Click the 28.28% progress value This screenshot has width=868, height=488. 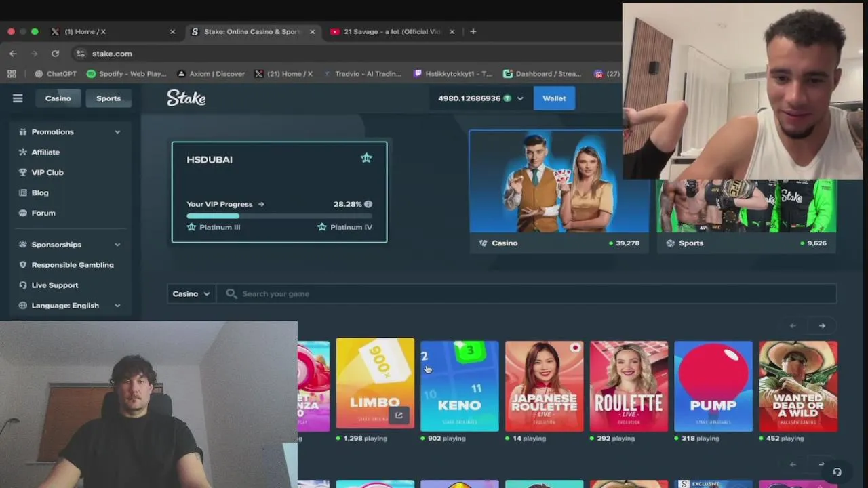347,204
